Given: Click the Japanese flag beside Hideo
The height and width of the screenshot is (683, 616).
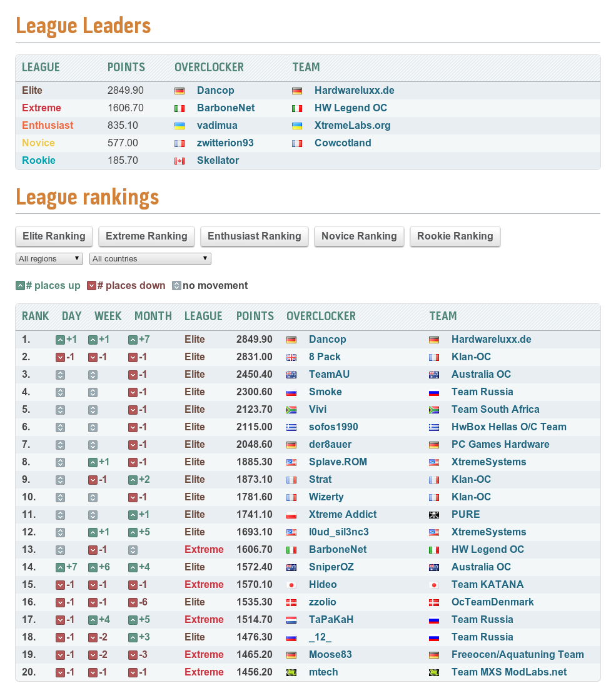Looking at the screenshot, I should 291,585.
